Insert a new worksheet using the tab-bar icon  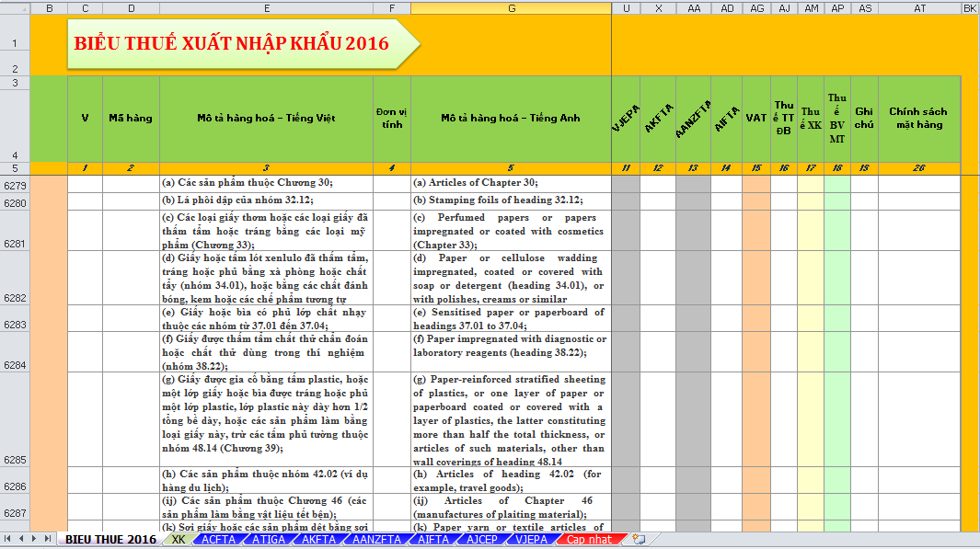639,538
